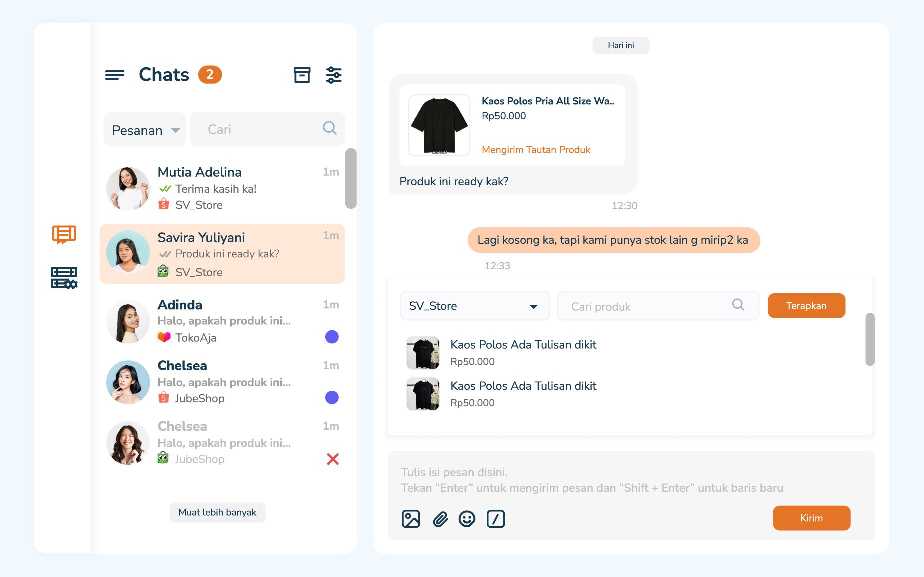
Task: Open the emoji picker icon
Action: click(467, 519)
